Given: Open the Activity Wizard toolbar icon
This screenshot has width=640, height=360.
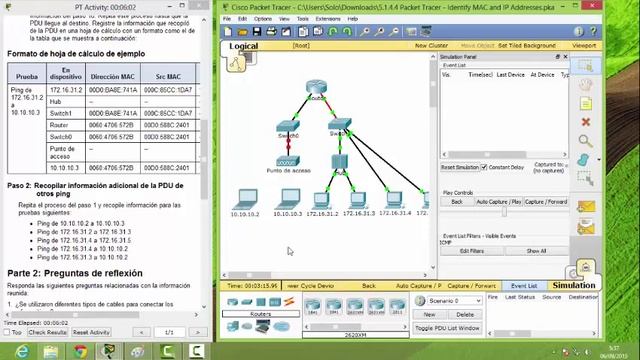Looking at the screenshot, I should [x=286, y=31].
